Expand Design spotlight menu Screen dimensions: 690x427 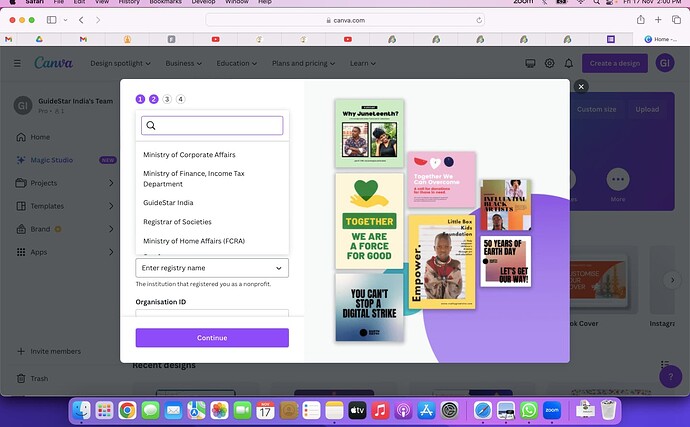coord(120,63)
